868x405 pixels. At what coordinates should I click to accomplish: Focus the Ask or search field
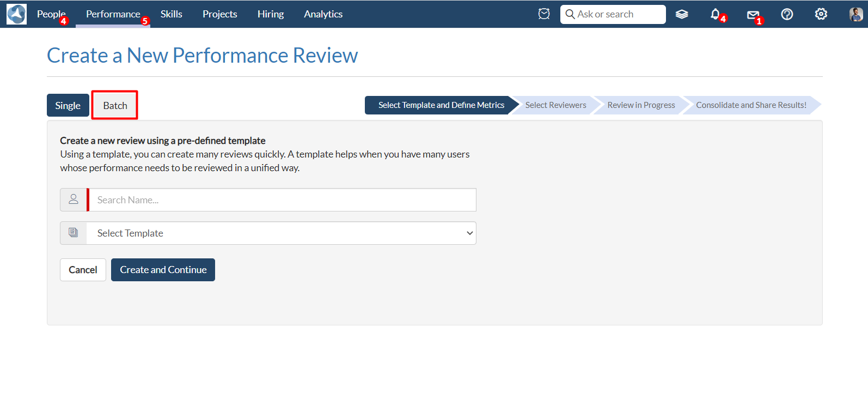click(613, 14)
